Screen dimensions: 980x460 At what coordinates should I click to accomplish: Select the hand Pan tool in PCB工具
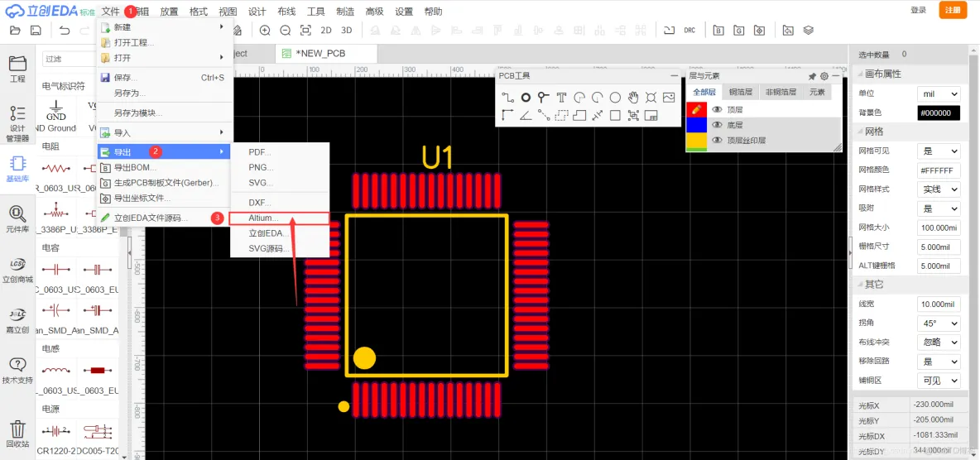coord(633,98)
